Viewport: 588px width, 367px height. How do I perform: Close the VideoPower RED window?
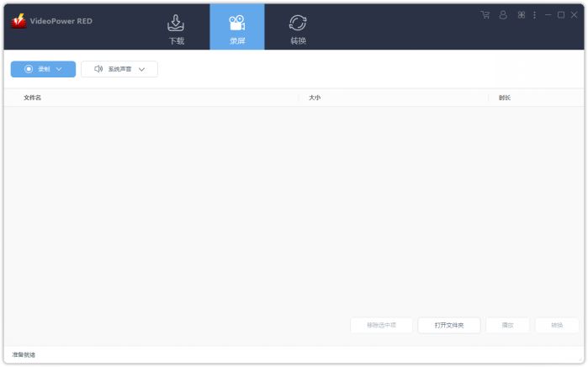[x=575, y=15]
